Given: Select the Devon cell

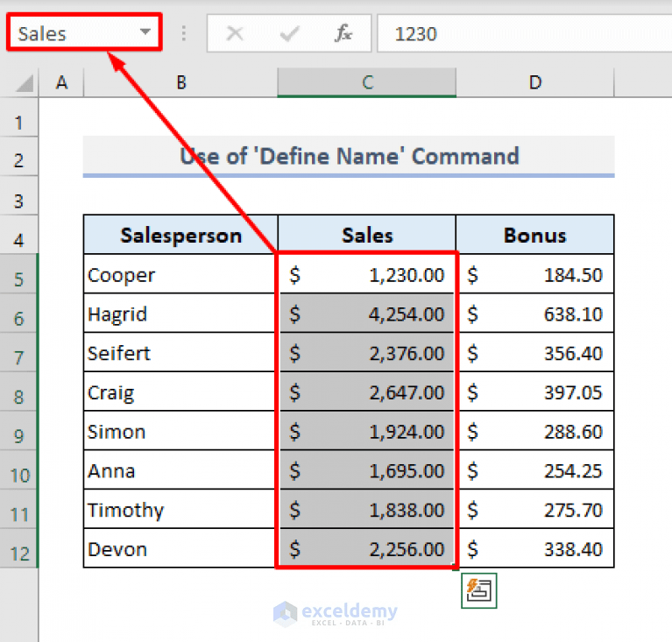Looking at the screenshot, I should coord(180,548).
